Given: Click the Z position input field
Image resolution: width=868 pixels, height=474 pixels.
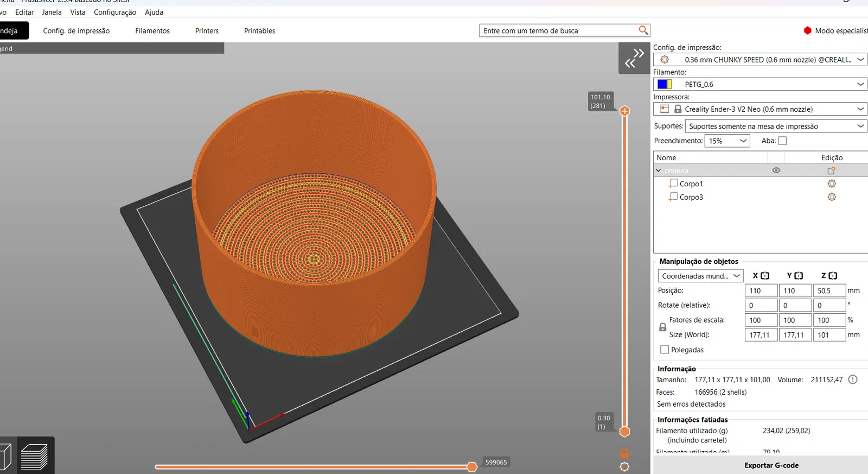Looking at the screenshot, I should [x=829, y=290].
